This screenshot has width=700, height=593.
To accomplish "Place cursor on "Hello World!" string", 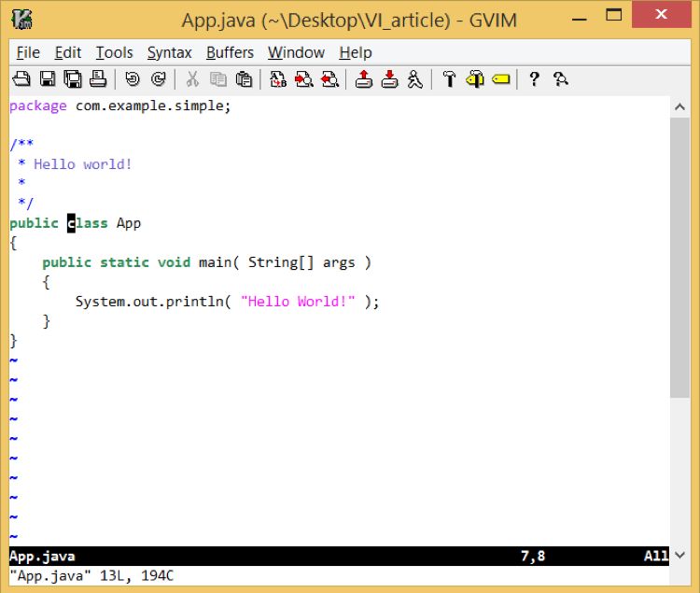I will pyautogui.click(x=298, y=302).
